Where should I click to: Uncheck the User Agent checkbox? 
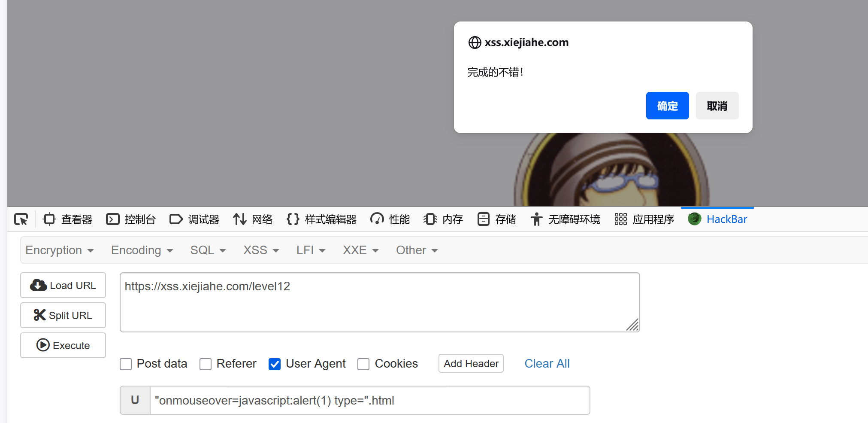pos(275,364)
